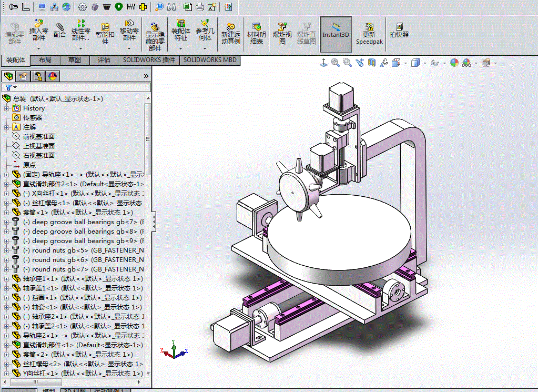Click 新建运动算例 (New Motion Study)
This screenshot has height=392, width=538.
coord(230,34)
